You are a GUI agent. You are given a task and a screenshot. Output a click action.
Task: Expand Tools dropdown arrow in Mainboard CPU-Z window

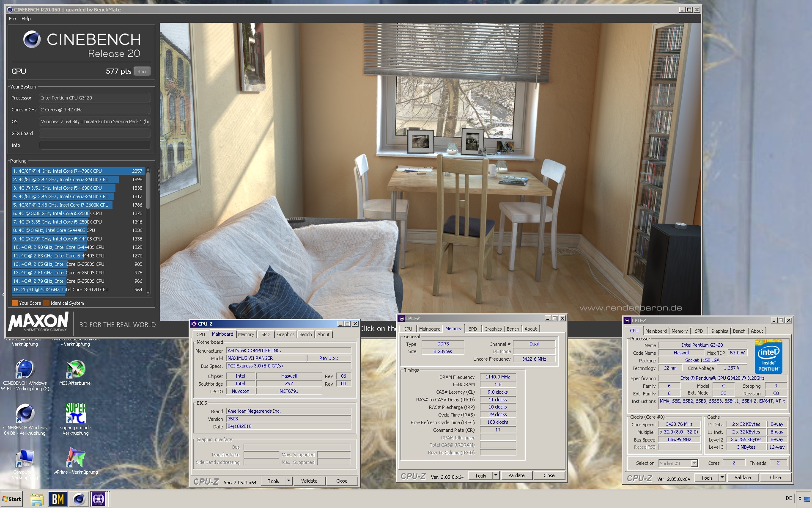[288, 481]
